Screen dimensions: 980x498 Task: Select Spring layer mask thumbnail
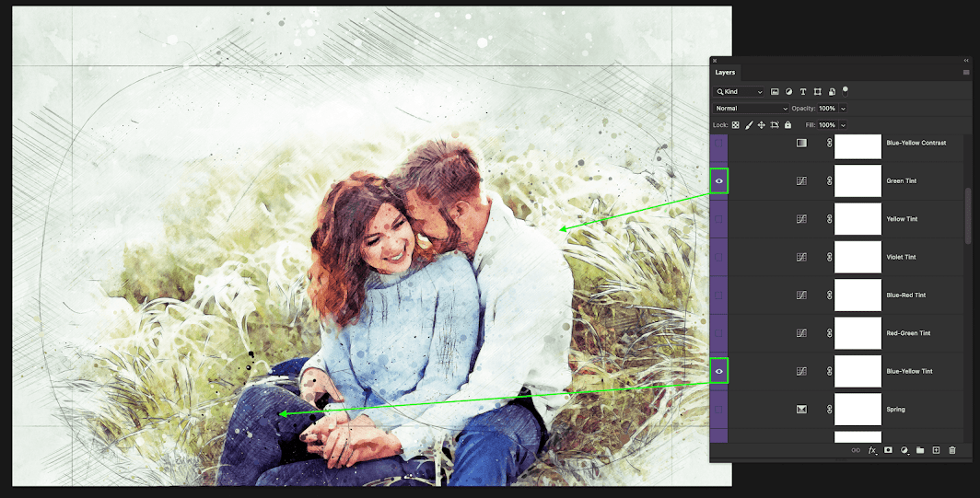click(857, 410)
